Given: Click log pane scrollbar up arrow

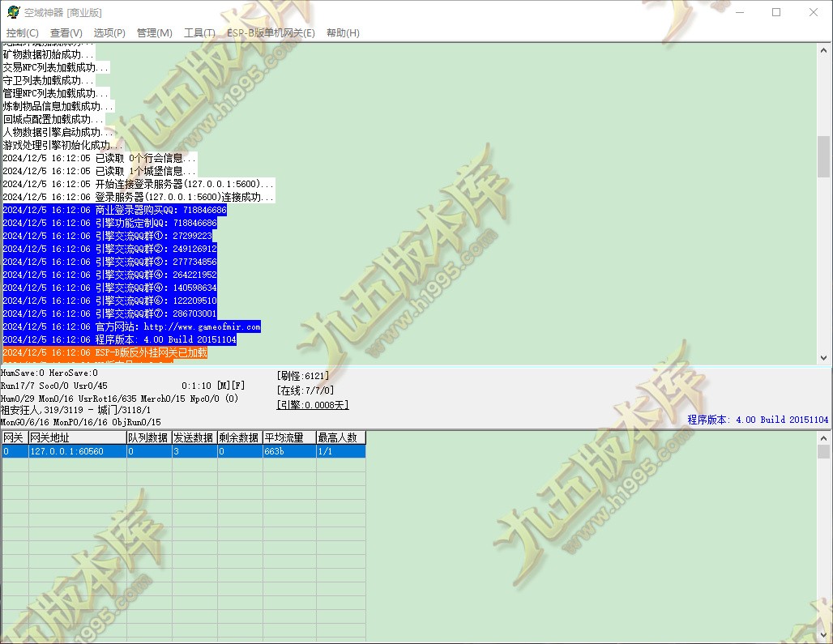Looking at the screenshot, I should [x=823, y=50].
